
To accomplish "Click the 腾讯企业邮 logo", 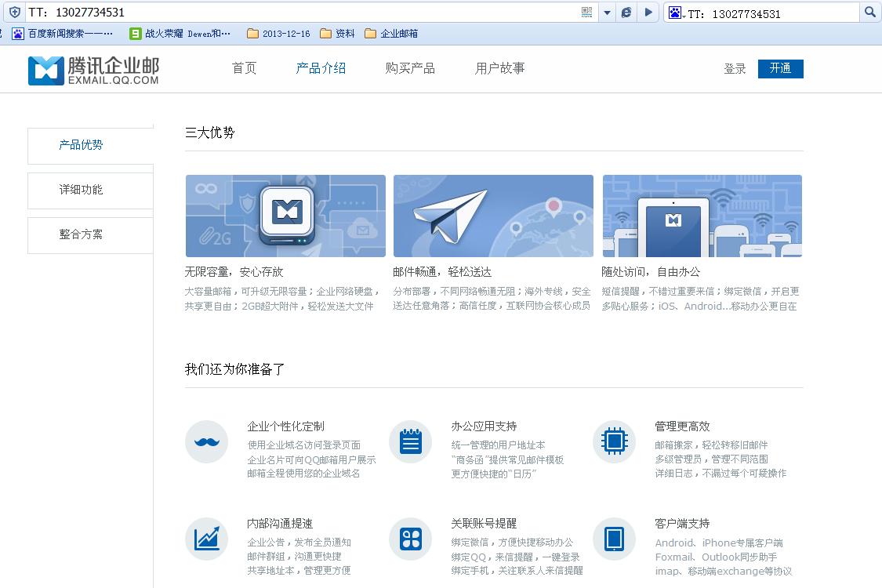I will pos(93,71).
